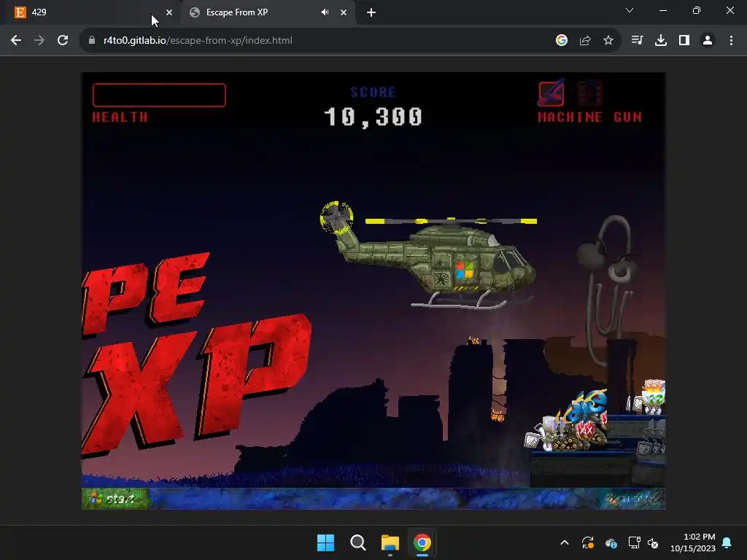Click the Google icon in address bar
This screenshot has width=747, height=560.
[562, 41]
